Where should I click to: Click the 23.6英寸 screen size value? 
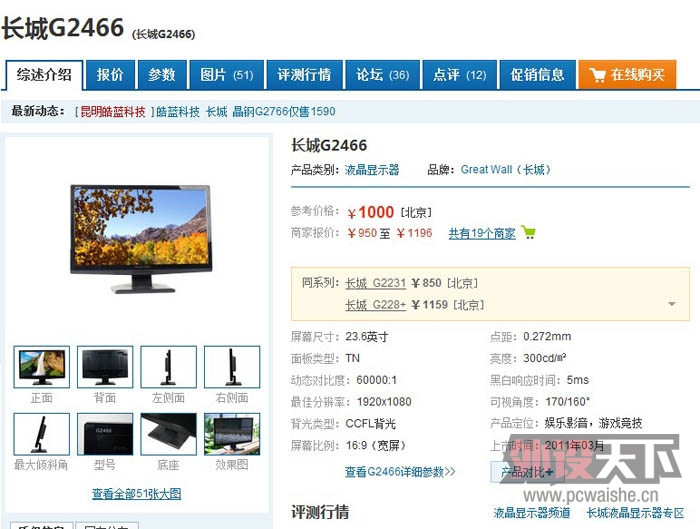367,337
